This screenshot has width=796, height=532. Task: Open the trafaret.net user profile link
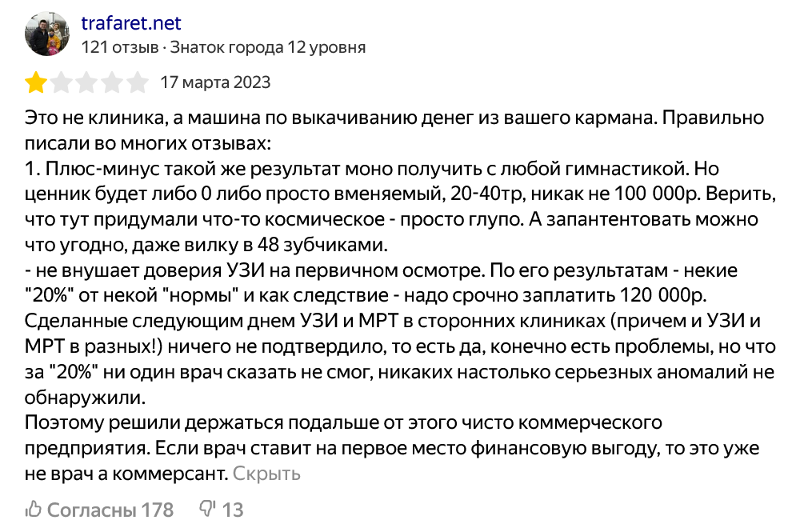131,23
